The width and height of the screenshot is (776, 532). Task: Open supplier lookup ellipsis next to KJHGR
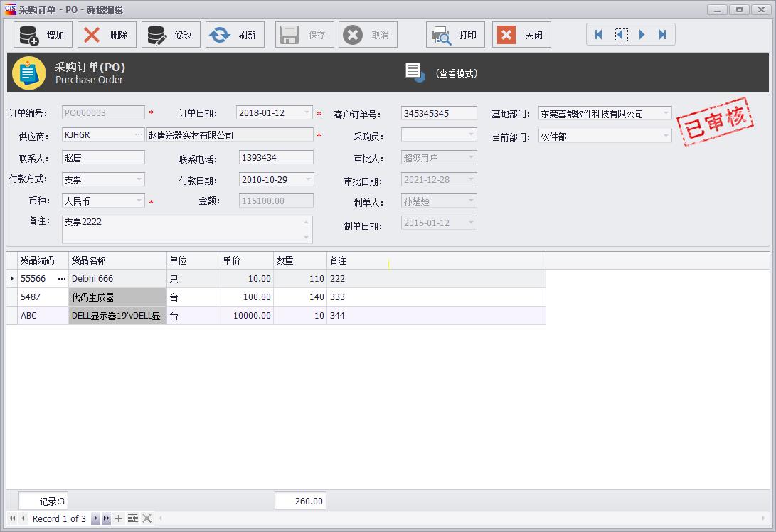click(138, 134)
